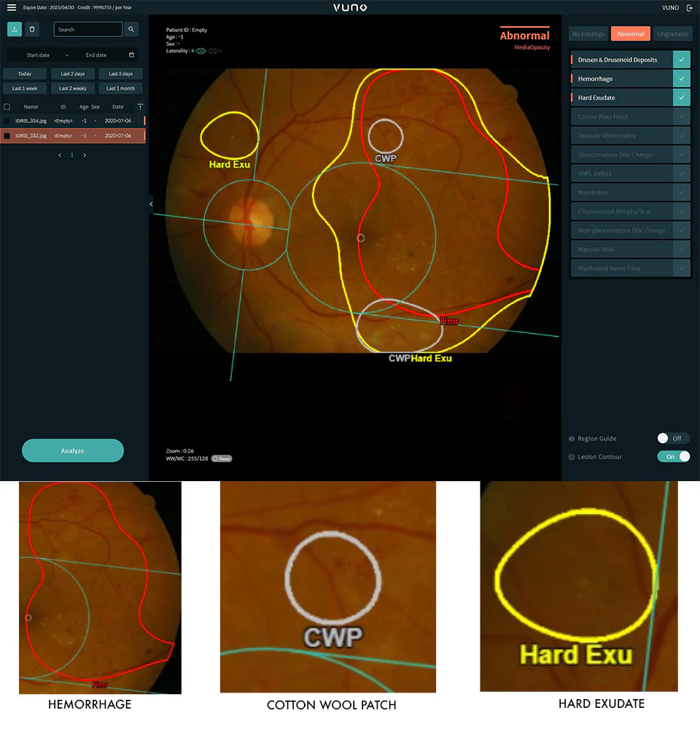The width and height of the screenshot is (700, 729).
Task: Toggle Hard Exudate checkmark
Action: tap(681, 98)
